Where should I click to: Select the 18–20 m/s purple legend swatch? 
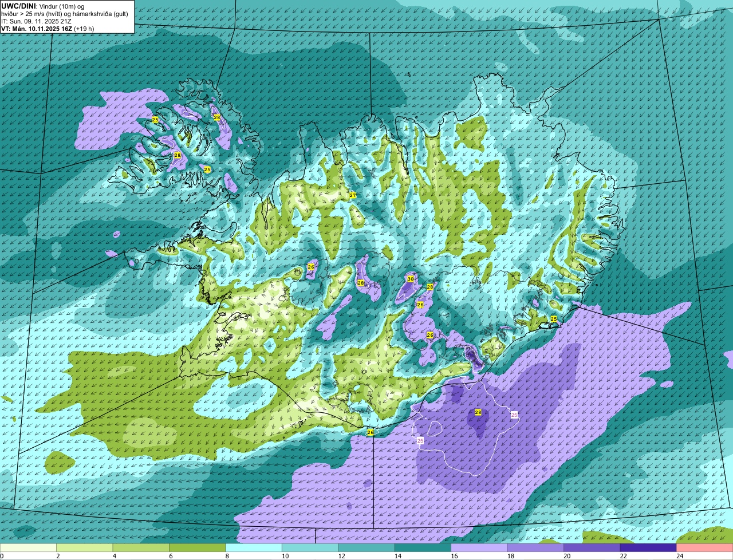coord(535,547)
